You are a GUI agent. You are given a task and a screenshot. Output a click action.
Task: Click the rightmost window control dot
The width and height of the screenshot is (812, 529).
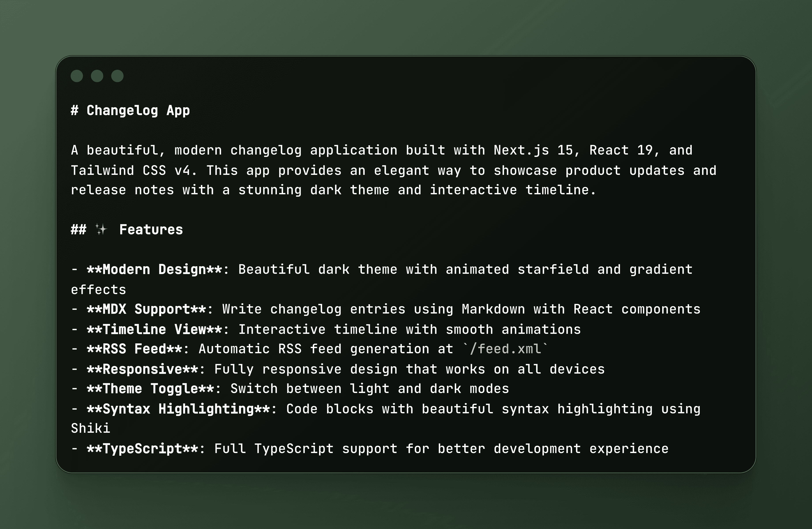coord(117,76)
